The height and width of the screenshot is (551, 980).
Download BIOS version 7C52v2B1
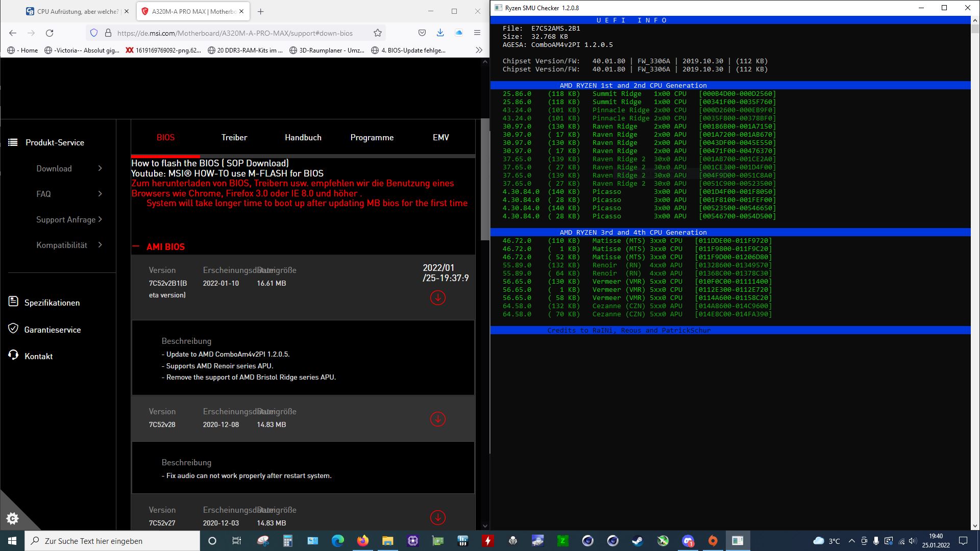(437, 298)
